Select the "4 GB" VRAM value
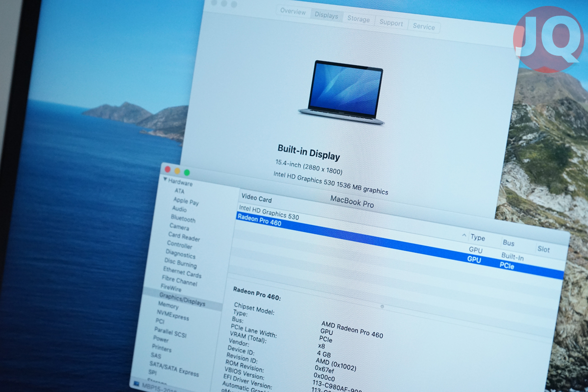The width and height of the screenshot is (588, 392). pyautogui.click(x=324, y=353)
